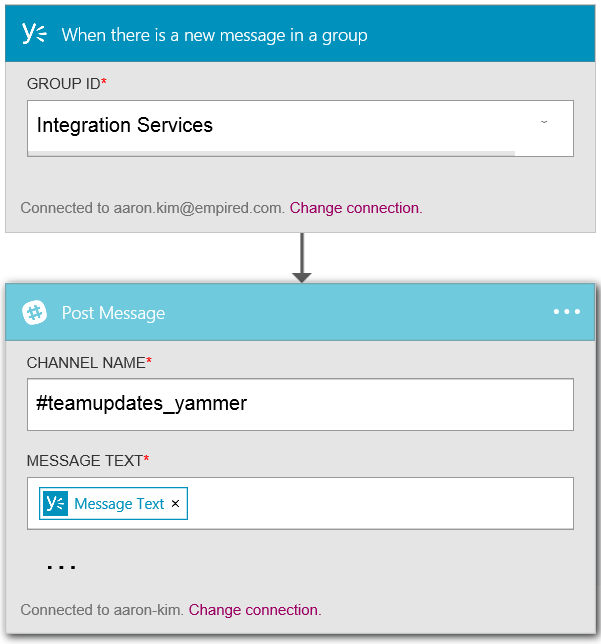Viewport: 601px width, 644px height.
Task: Expand the Group ID dropdown arrow
Action: [544, 122]
